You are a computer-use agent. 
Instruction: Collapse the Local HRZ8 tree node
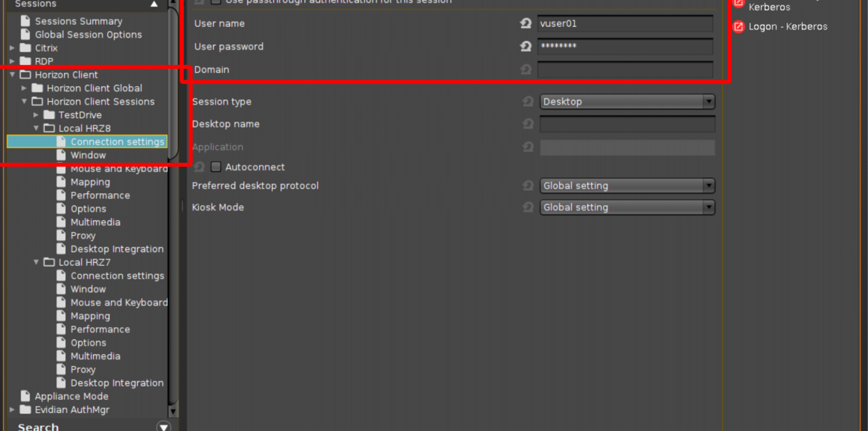point(36,128)
